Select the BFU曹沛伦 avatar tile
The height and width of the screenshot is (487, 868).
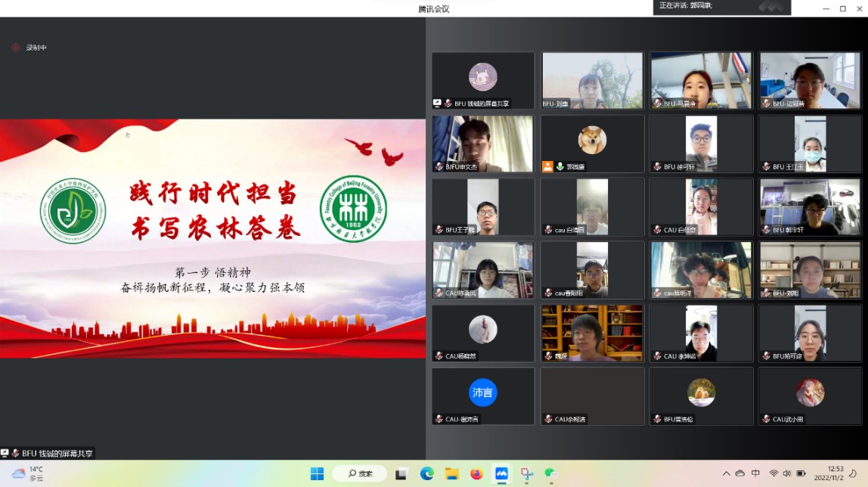[x=701, y=396]
